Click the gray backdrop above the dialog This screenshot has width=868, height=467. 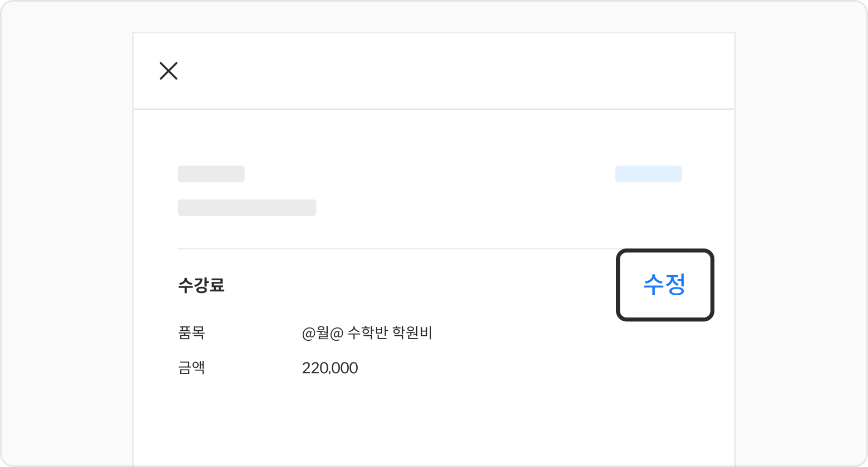point(434,17)
